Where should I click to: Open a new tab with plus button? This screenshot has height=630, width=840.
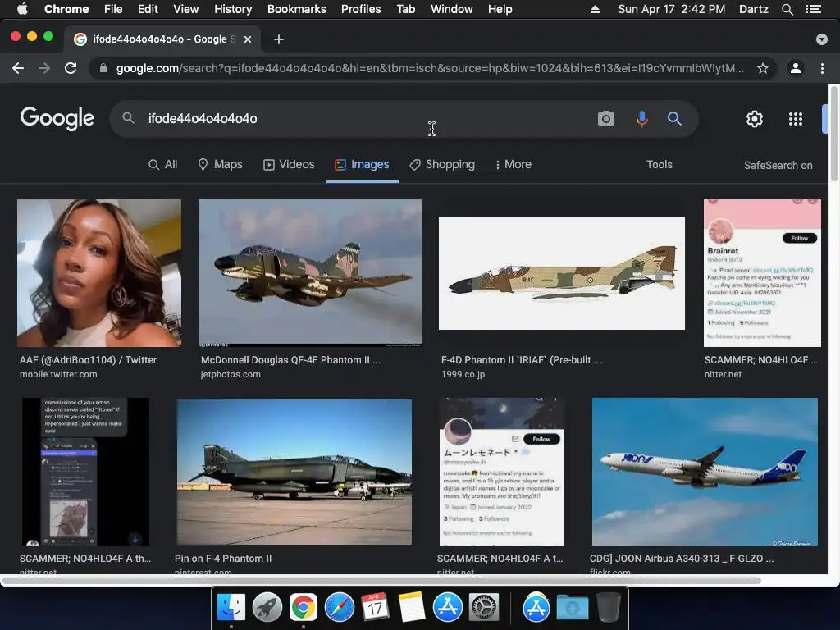tap(279, 39)
